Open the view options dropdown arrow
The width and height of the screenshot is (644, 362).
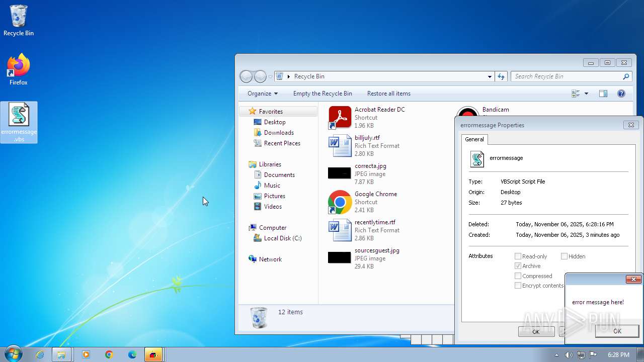pyautogui.click(x=586, y=94)
